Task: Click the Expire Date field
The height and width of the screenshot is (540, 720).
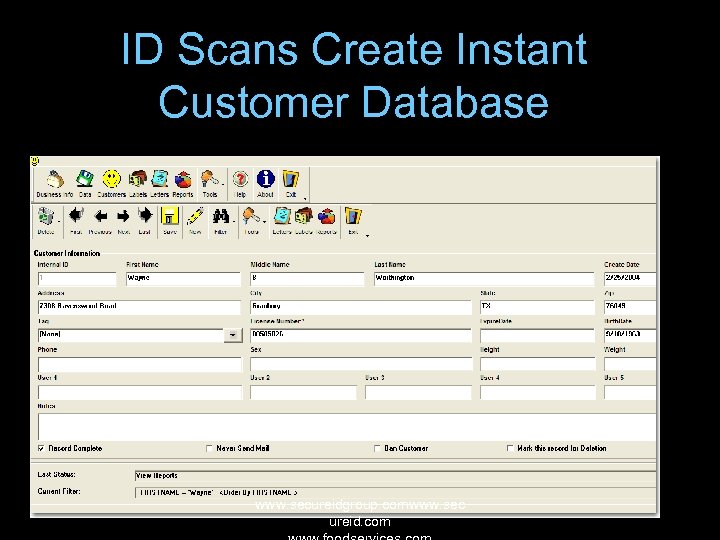Action: [537, 335]
